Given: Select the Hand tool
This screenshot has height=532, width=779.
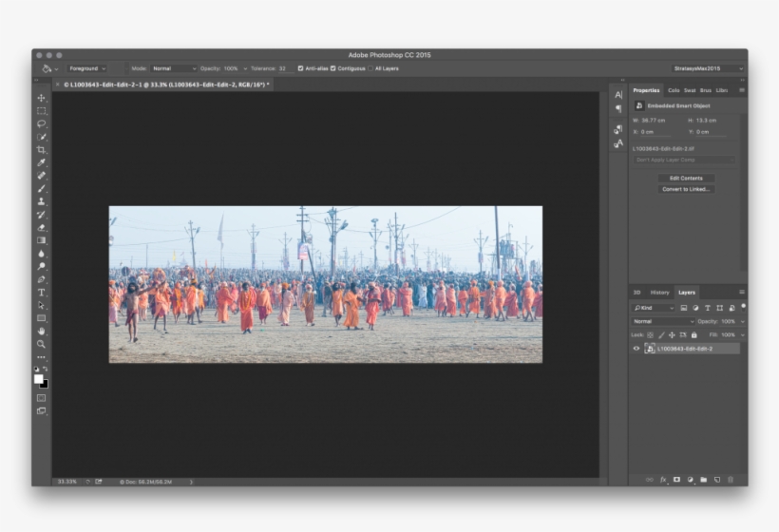Looking at the screenshot, I should pyautogui.click(x=42, y=332).
